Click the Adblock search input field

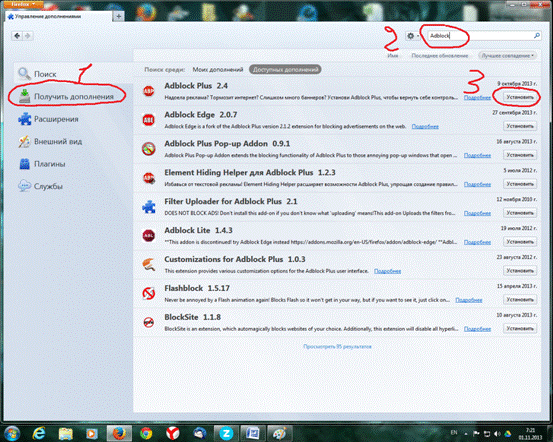pyautogui.click(x=481, y=36)
